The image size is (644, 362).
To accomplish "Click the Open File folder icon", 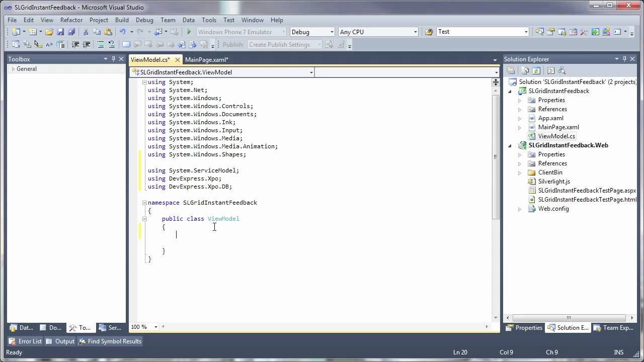I will pos(49,32).
